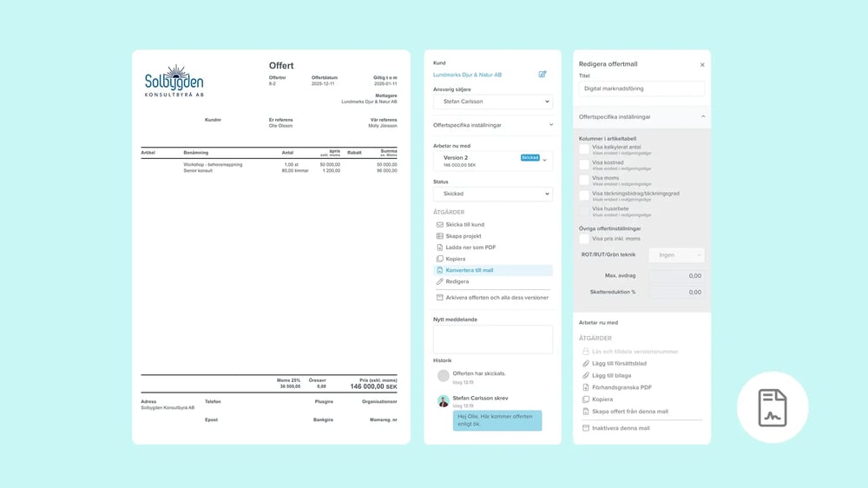Open the Lundmarks Djur & Natur AB link
This screenshot has height=488, width=868.
467,75
